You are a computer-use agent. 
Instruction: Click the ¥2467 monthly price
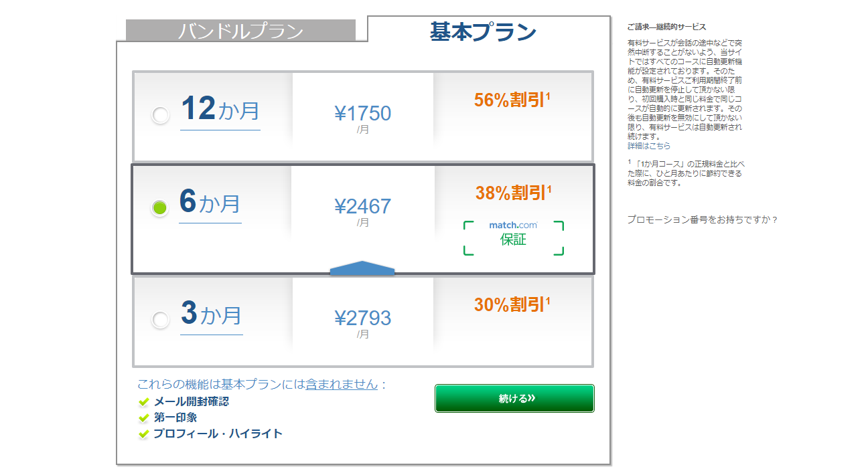363,206
